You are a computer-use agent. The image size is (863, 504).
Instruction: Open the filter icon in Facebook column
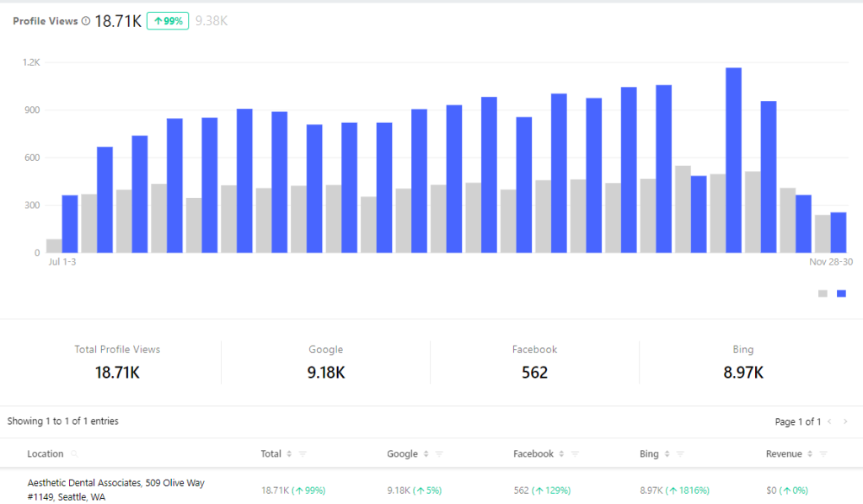tap(575, 454)
